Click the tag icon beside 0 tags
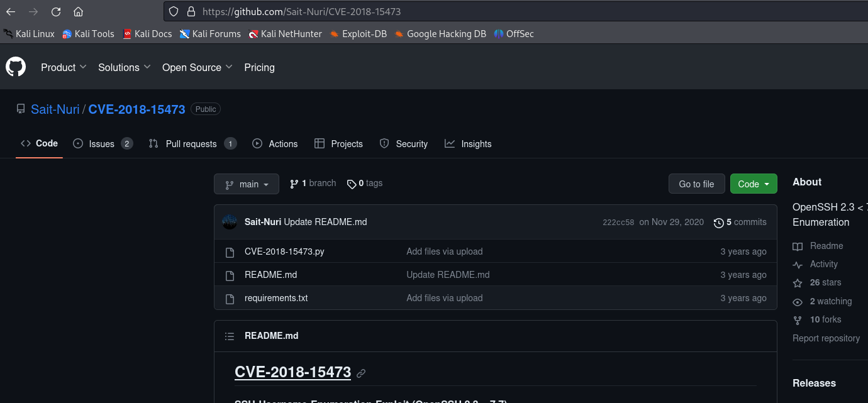Image resolution: width=868 pixels, height=403 pixels. pyautogui.click(x=352, y=184)
